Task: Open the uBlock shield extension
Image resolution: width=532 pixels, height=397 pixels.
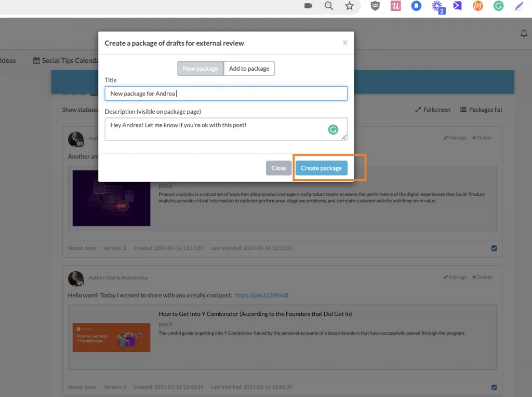Action: click(375, 6)
